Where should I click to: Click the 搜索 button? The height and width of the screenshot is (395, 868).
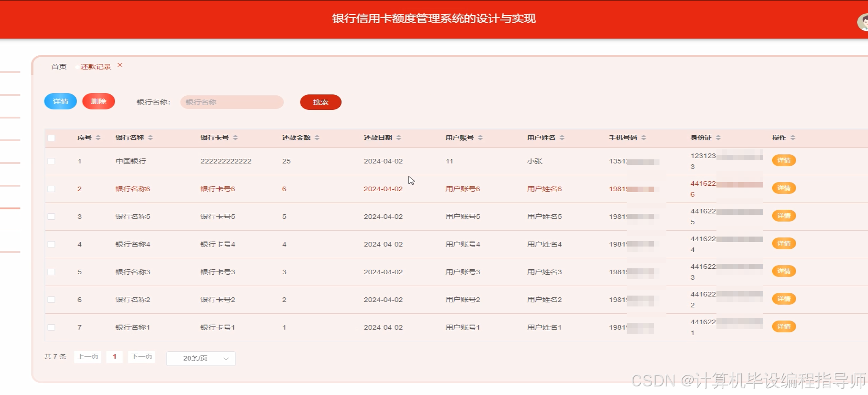321,102
